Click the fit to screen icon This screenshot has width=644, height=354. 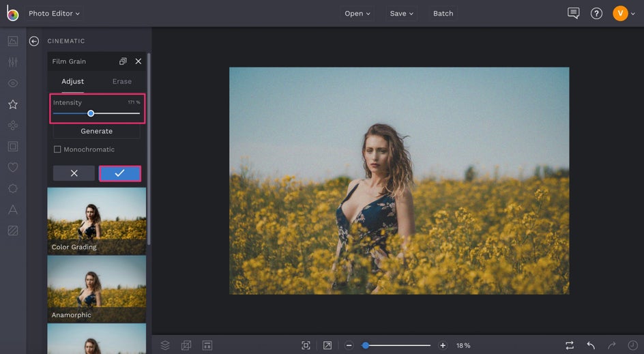coord(306,345)
